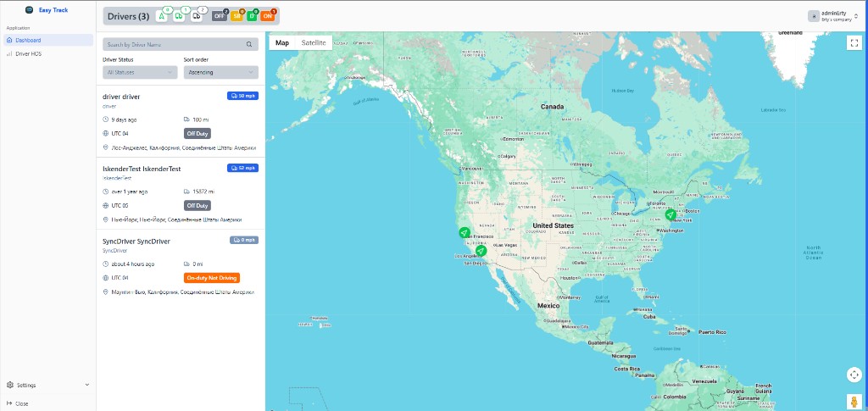
Task: Click the Settings gear icon
Action: point(10,385)
